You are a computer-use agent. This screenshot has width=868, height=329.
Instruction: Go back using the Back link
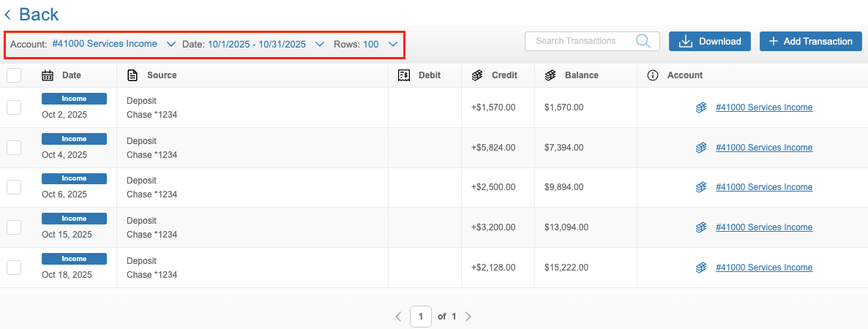(x=31, y=14)
